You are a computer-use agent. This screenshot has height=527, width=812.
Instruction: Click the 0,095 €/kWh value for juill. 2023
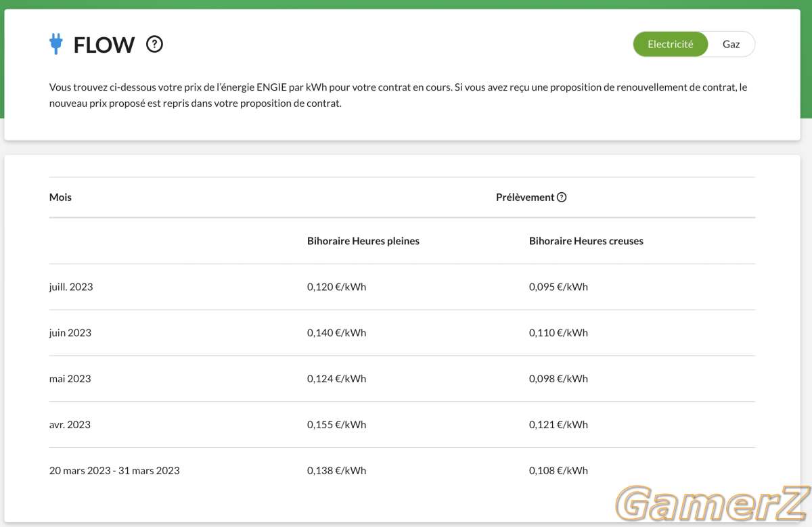558,287
